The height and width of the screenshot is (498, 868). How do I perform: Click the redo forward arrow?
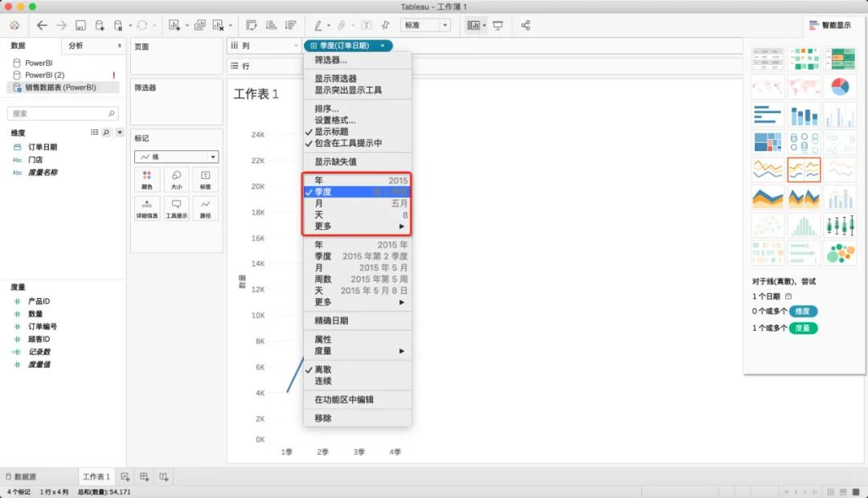(x=61, y=25)
